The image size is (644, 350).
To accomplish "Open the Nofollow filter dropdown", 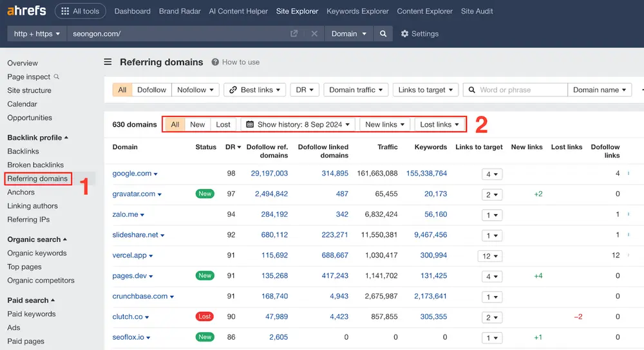I will click(195, 90).
